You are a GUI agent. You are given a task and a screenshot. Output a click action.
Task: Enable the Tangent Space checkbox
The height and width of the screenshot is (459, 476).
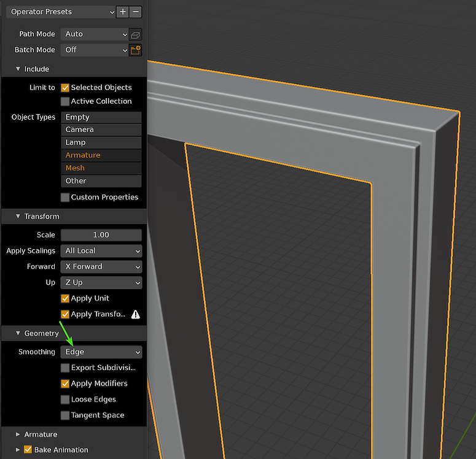point(65,415)
